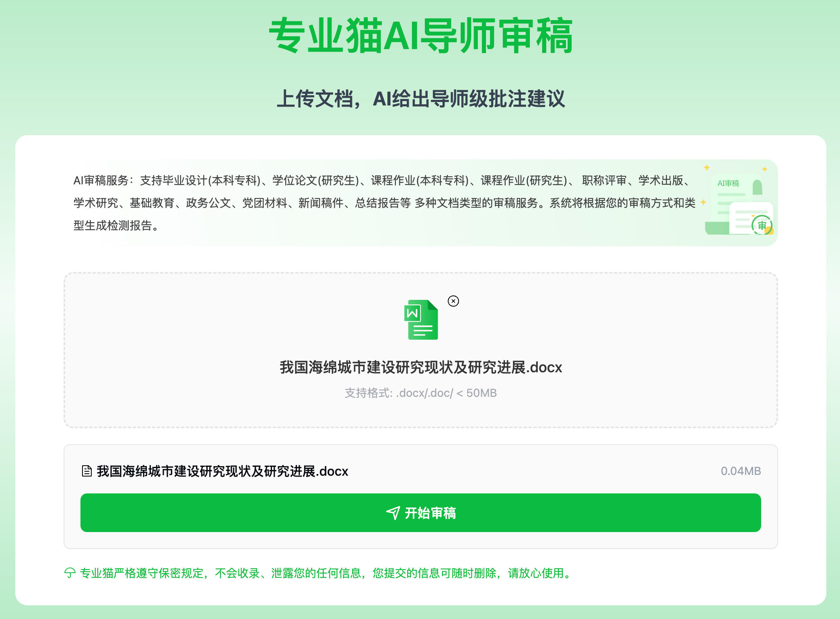Image resolution: width=840 pixels, height=619 pixels.
Task: Click the round 审 stamp in the illustration
Action: pos(762,225)
